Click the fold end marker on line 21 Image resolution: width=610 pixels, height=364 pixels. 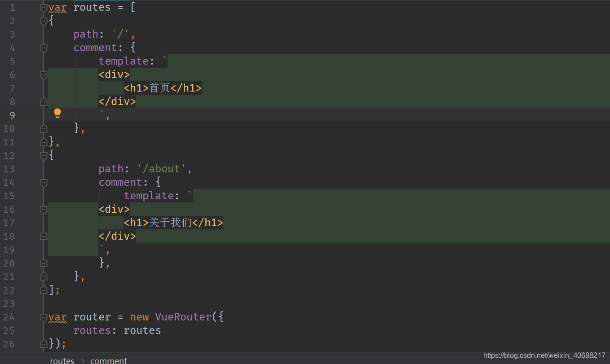tap(44, 277)
